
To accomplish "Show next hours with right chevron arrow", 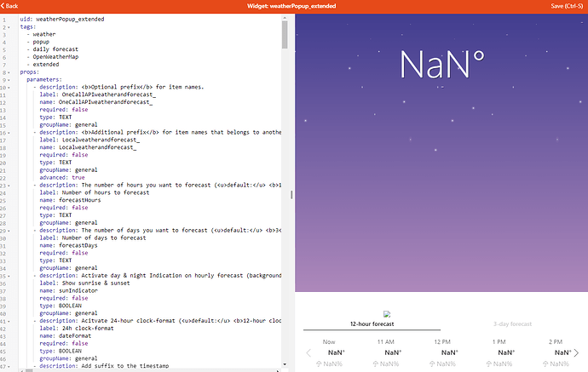I will pyautogui.click(x=576, y=353).
